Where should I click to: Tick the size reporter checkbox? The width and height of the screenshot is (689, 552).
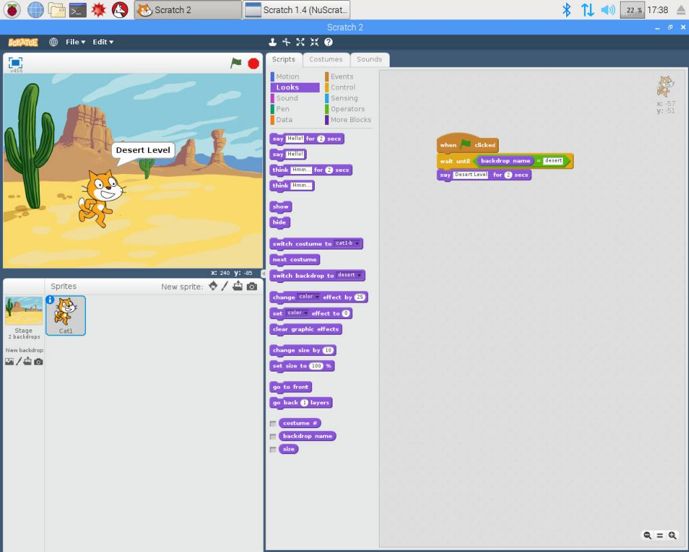pos(273,449)
